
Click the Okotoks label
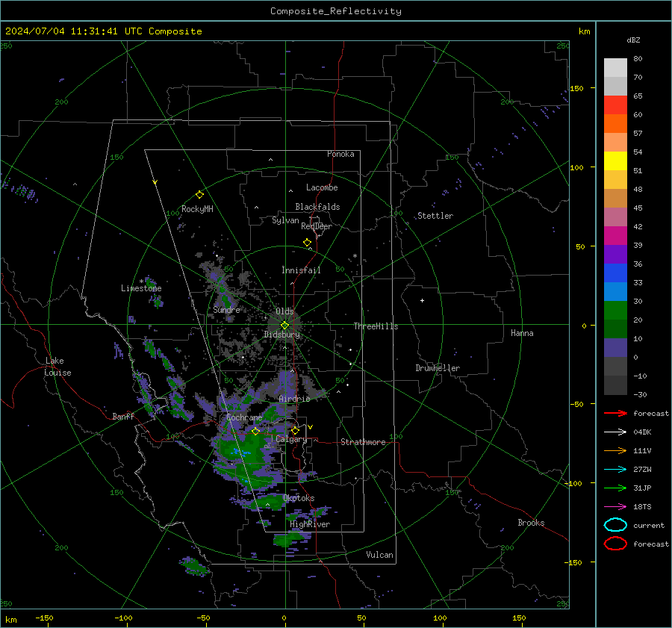pos(299,498)
